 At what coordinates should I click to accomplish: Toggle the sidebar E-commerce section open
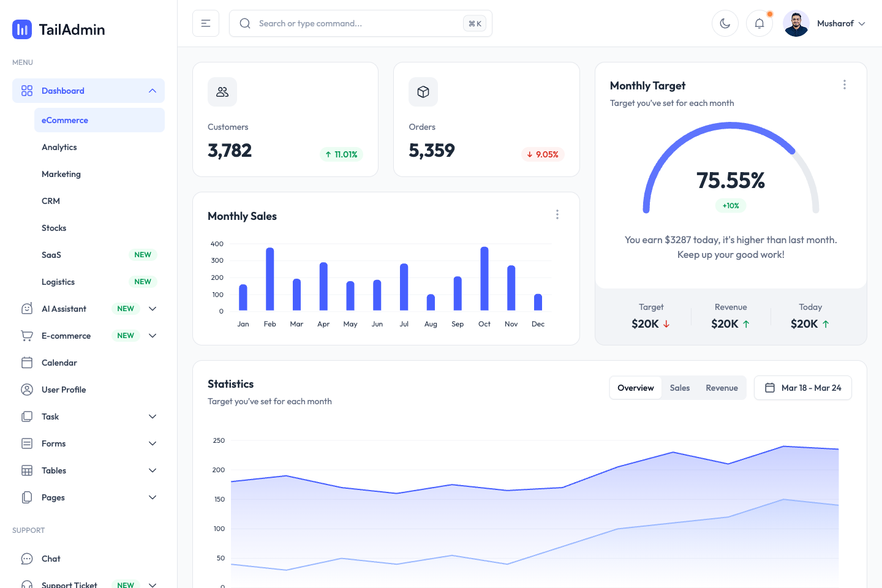point(153,336)
